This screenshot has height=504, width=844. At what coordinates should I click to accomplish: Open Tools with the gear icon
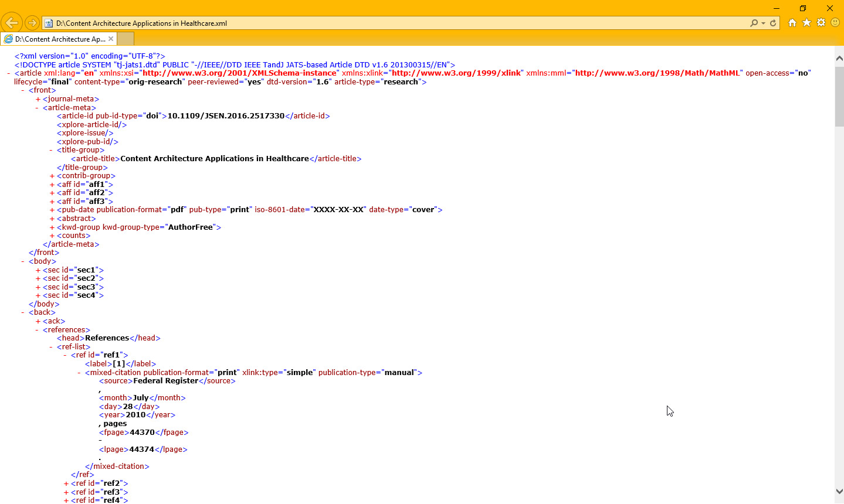[821, 22]
